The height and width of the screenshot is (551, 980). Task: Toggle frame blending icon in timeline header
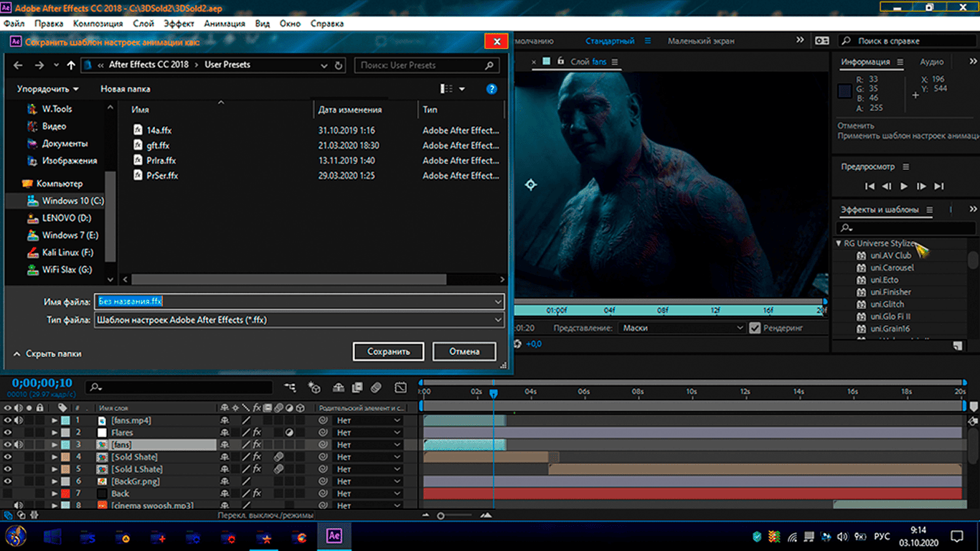357,387
